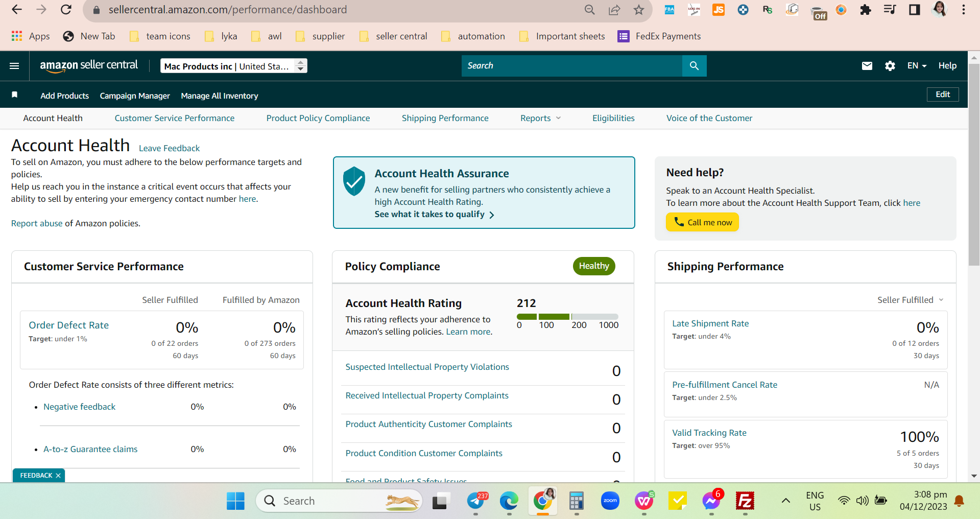The height and width of the screenshot is (519, 980).
Task: Click the Account Health Rating bar
Action: [567, 317]
